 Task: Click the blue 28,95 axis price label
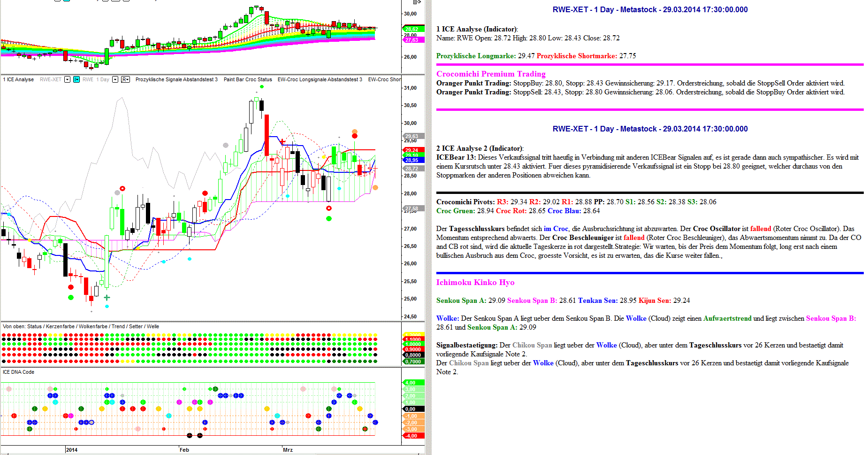pyautogui.click(x=412, y=160)
